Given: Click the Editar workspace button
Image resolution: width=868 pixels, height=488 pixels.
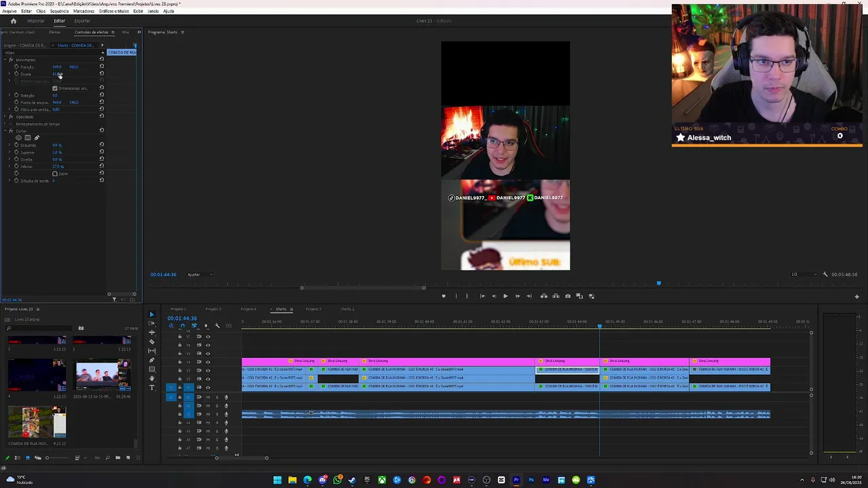Looking at the screenshot, I should (59, 20).
